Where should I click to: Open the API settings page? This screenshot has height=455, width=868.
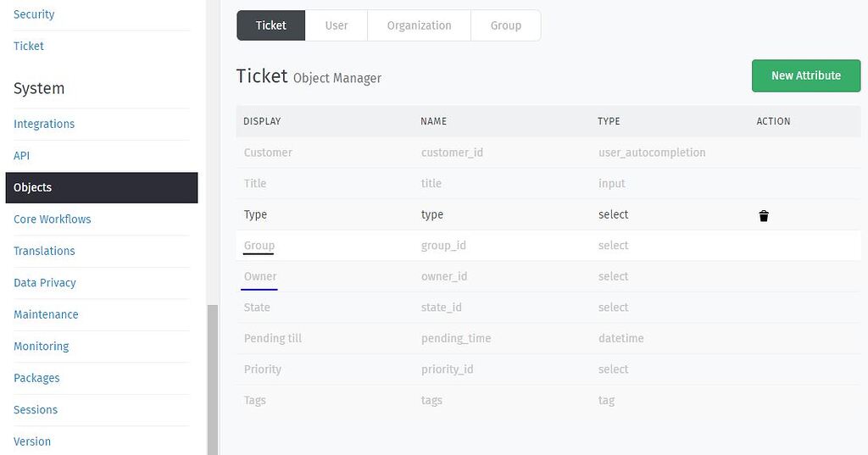pyautogui.click(x=21, y=156)
